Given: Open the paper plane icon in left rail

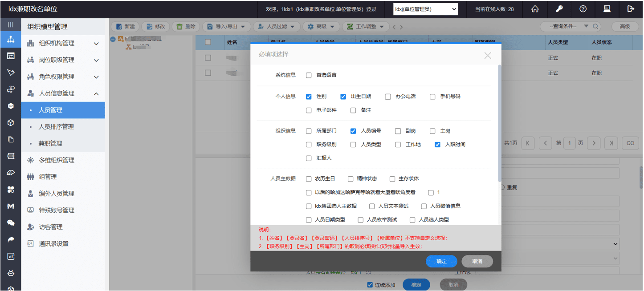Looking at the screenshot, I should tap(11, 73).
